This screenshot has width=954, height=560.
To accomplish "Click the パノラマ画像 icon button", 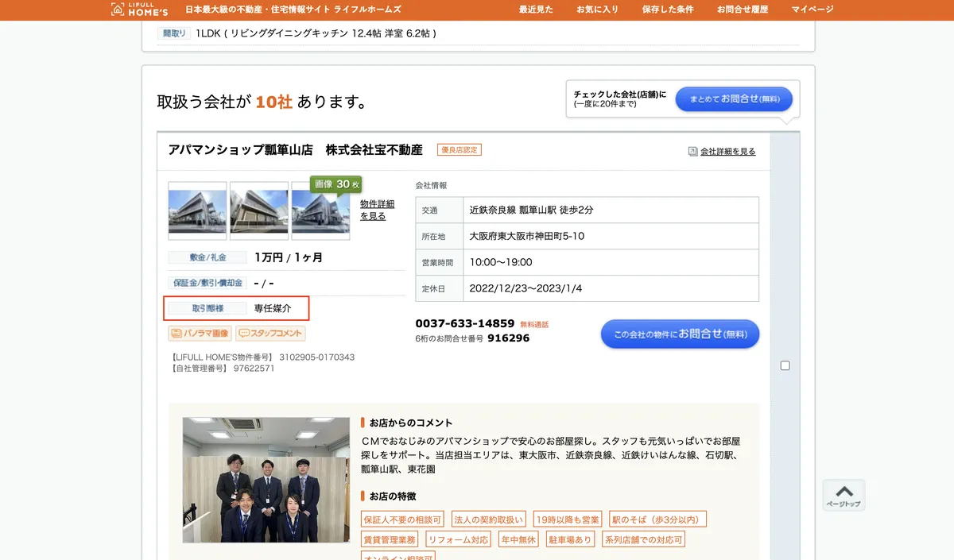I will 200,334.
